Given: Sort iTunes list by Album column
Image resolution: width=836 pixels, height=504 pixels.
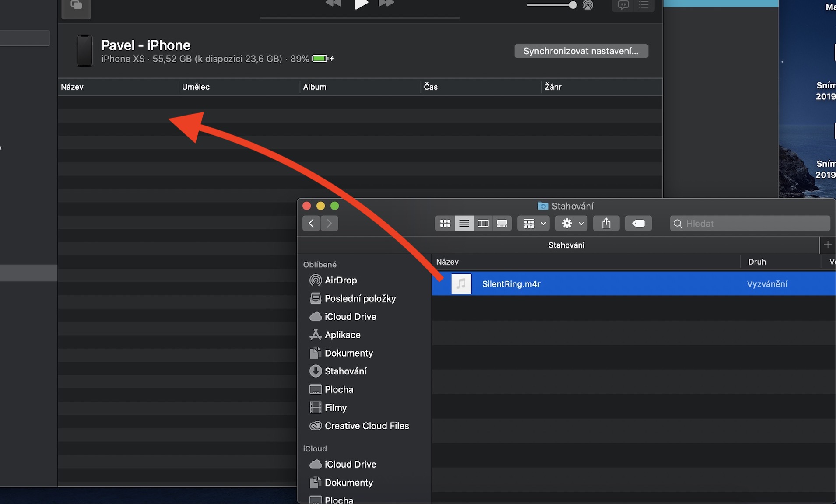Looking at the screenshot, I should point(360,87).
